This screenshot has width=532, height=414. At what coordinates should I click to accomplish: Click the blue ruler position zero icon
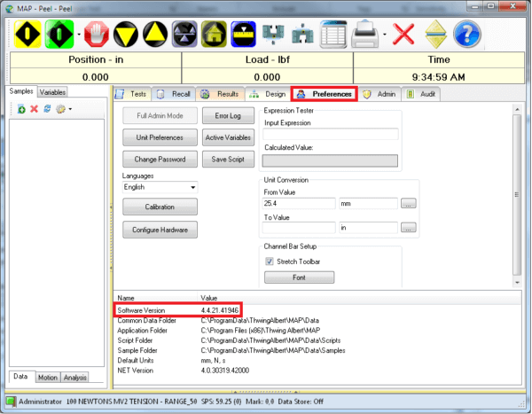click(243, 34)
